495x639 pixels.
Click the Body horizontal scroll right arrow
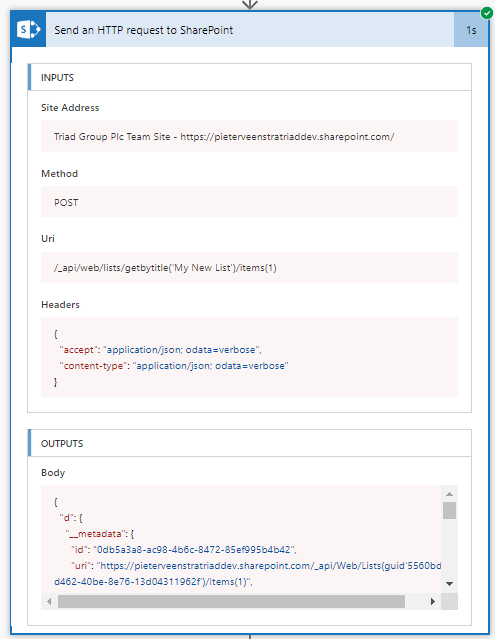click(x=433, y=602)
